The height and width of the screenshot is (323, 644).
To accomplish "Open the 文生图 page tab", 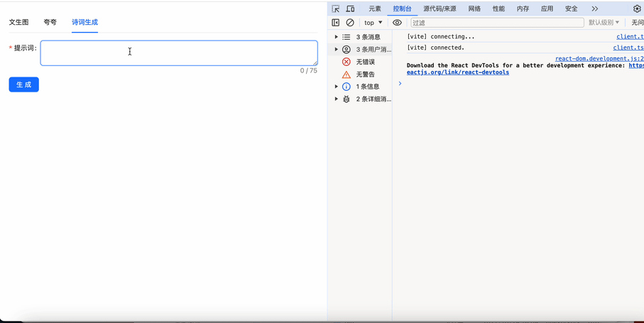I will (19, 22).
